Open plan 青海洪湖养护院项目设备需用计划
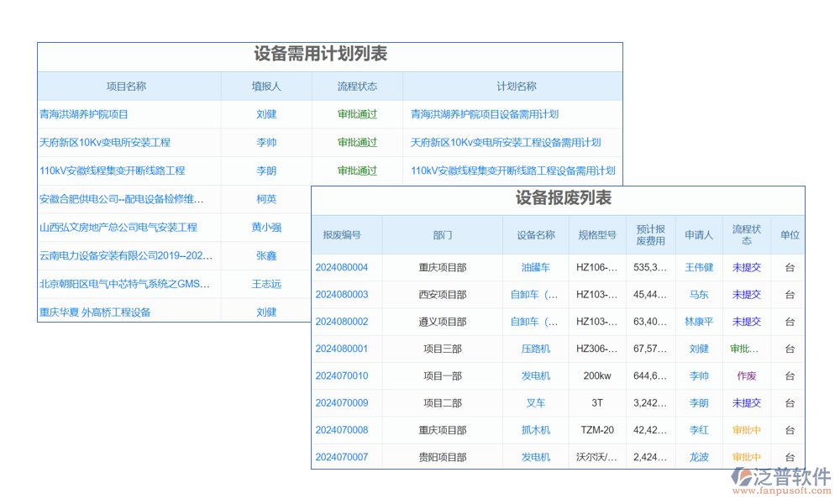Screen dimensions: 840x504 [x=485, y=114]
